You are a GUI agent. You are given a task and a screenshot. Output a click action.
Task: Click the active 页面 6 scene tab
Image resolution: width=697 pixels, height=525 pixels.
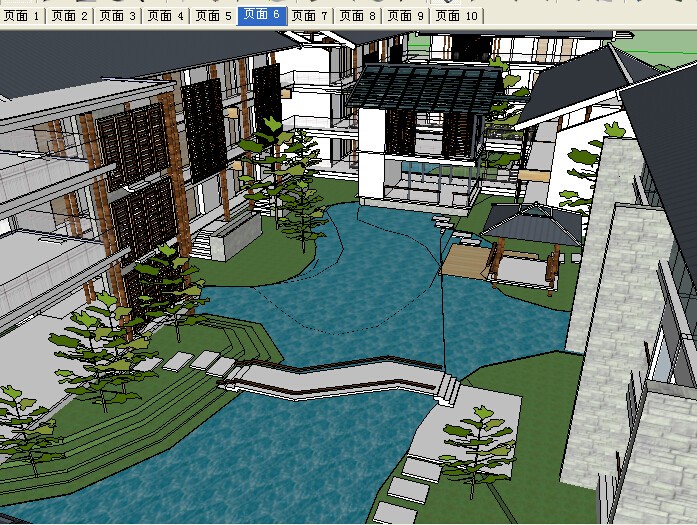262,16
